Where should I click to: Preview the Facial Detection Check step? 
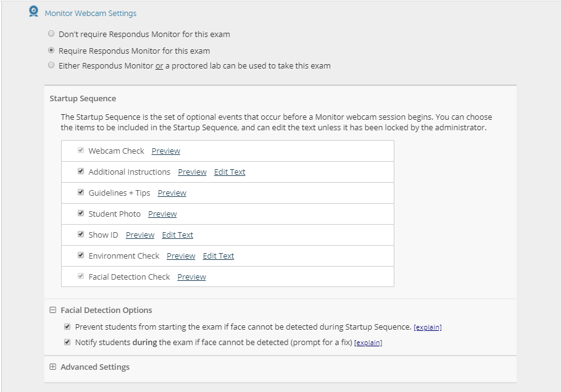(x=192, y=277)
